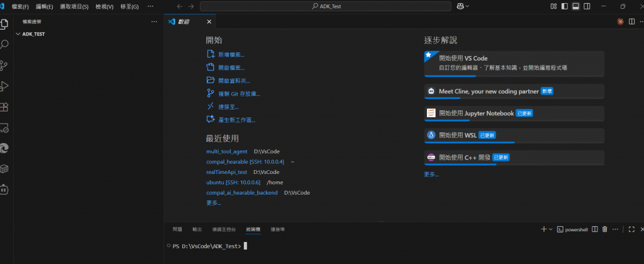Open the 移至(G) menu
This screenshot has width=644, height=264.
pos(130,6)
